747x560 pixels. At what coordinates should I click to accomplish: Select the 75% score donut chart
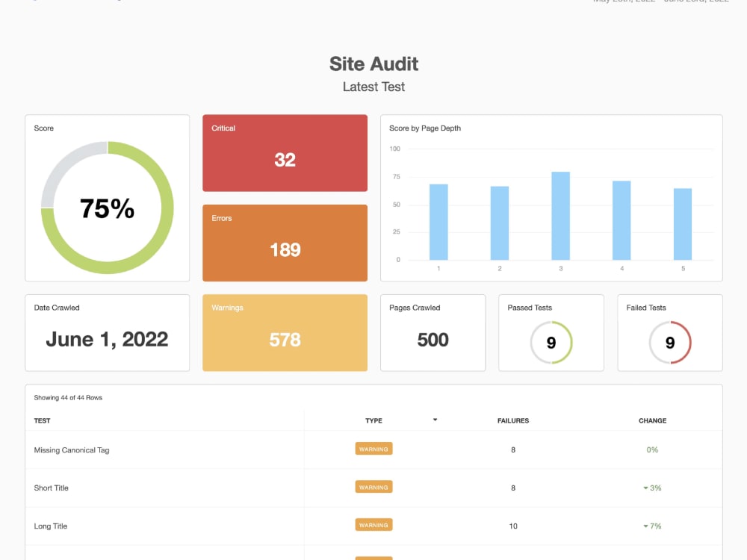coord(107,208)
